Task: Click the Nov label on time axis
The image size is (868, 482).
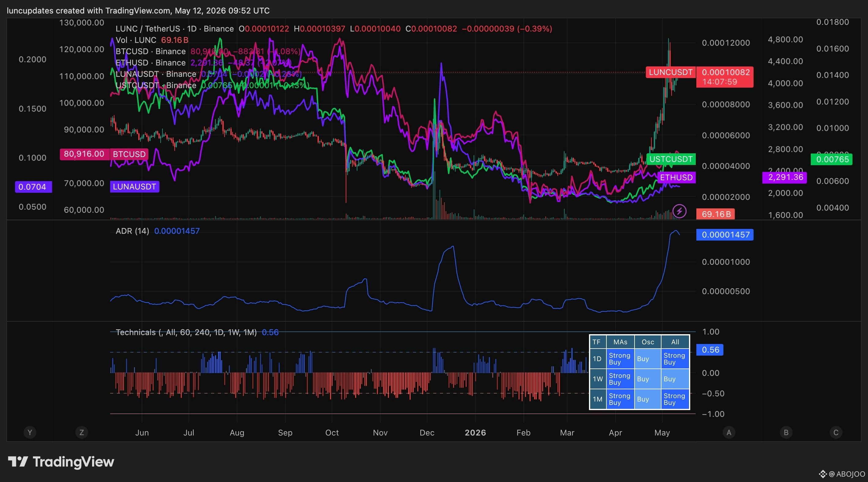Action: 380,432
